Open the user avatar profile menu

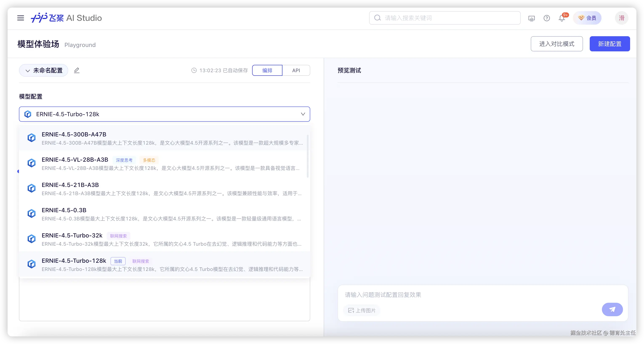click(x=621, y=18)
